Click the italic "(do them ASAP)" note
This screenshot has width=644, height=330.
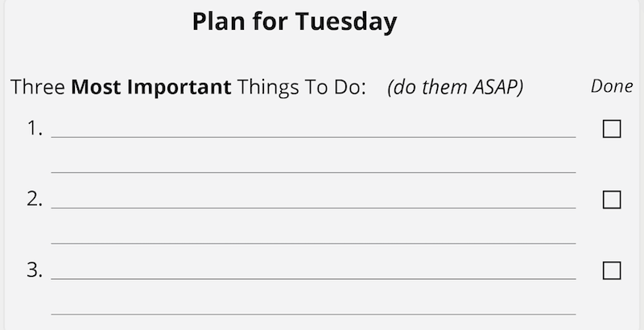pos(455,87)
